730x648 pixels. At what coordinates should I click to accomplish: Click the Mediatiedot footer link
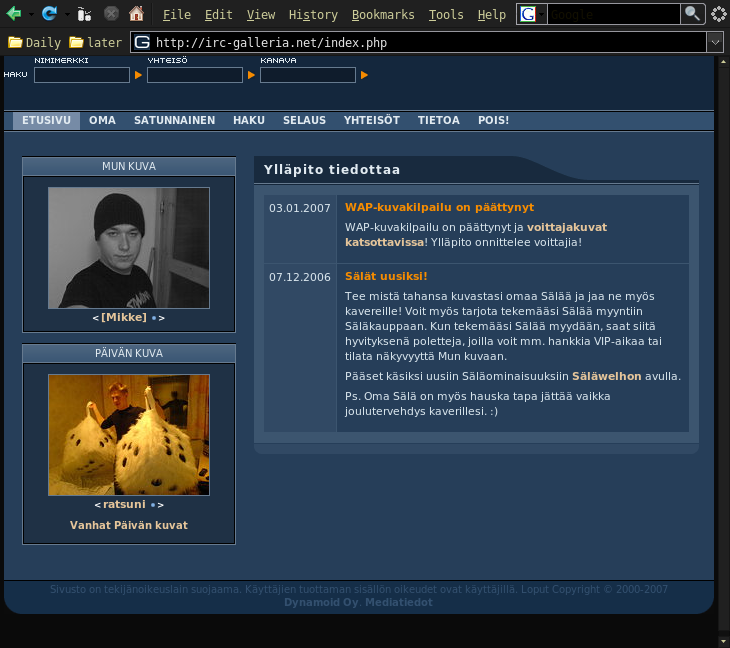(x=399, y=602)
